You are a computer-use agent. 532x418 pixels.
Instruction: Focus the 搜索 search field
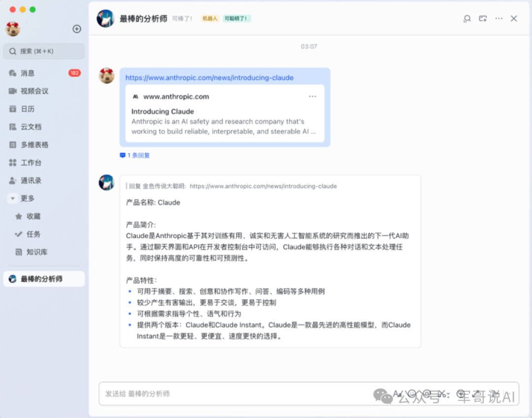coord(44,51)
